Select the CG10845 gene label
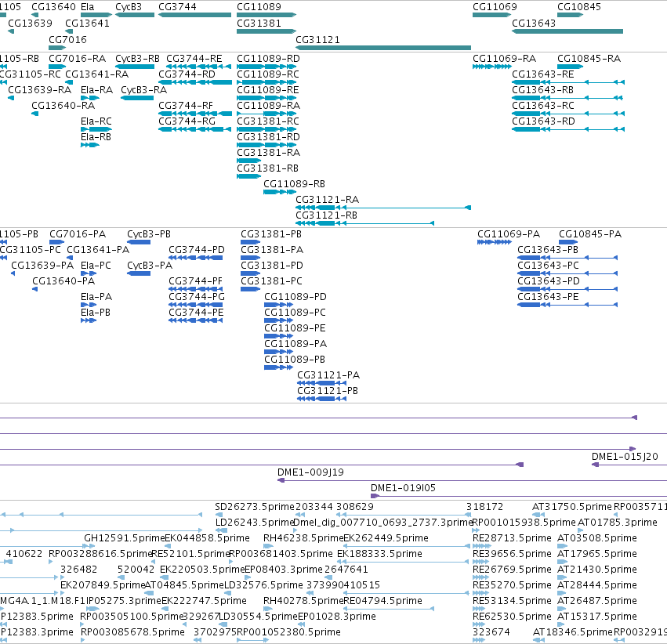This screenshot has width=667, height=644. point(579,7)
